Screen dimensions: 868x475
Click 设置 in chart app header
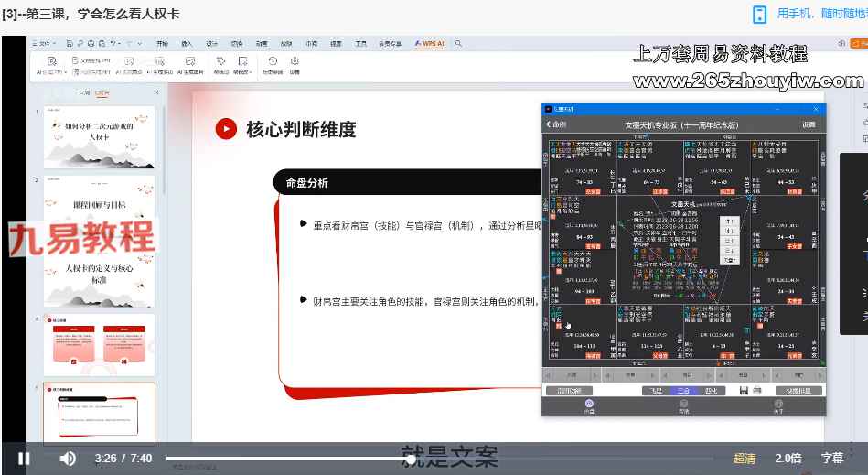coord(808,124)
